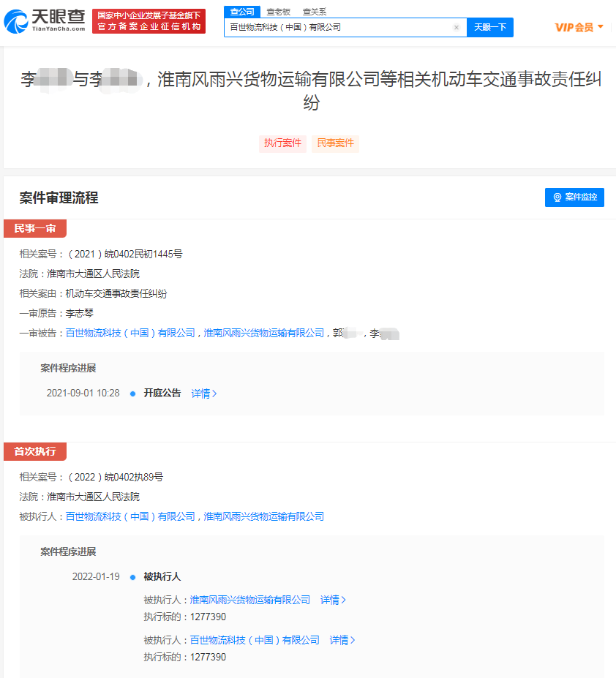
Task: Select the 民事案件 tag
Action: pos(336,143)
